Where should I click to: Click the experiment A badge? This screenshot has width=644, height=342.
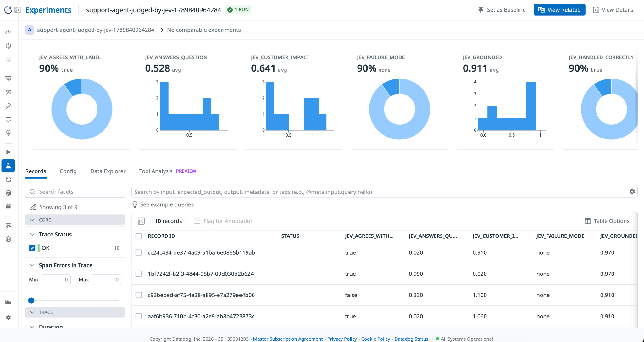click(x=29, y=30)
